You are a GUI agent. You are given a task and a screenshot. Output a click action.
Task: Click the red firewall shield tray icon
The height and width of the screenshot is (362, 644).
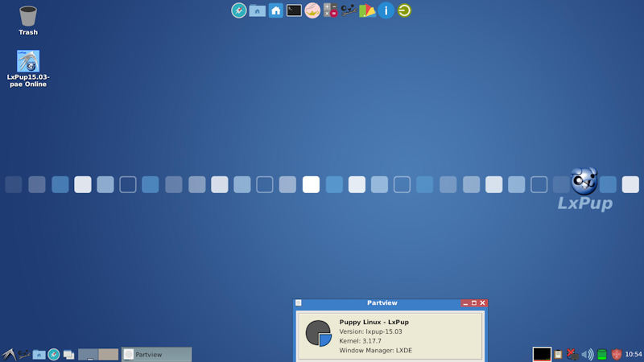[x=617, y=354]
